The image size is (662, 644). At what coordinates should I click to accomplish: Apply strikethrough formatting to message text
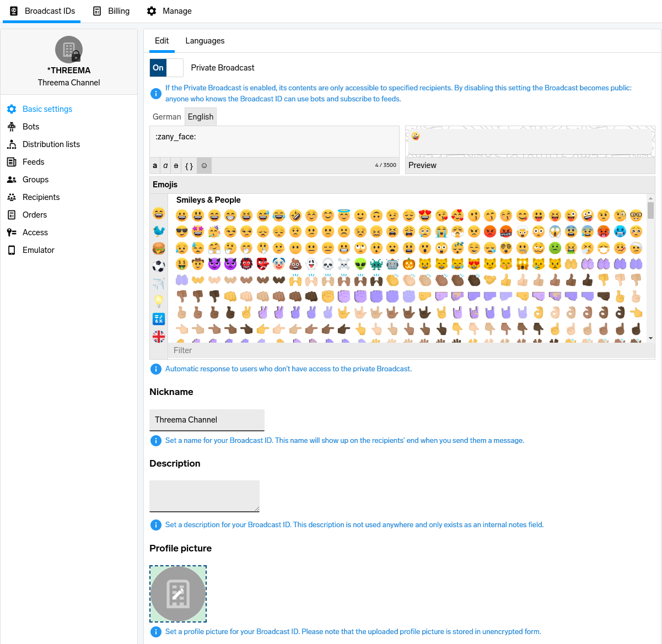[x=176, y=165]
